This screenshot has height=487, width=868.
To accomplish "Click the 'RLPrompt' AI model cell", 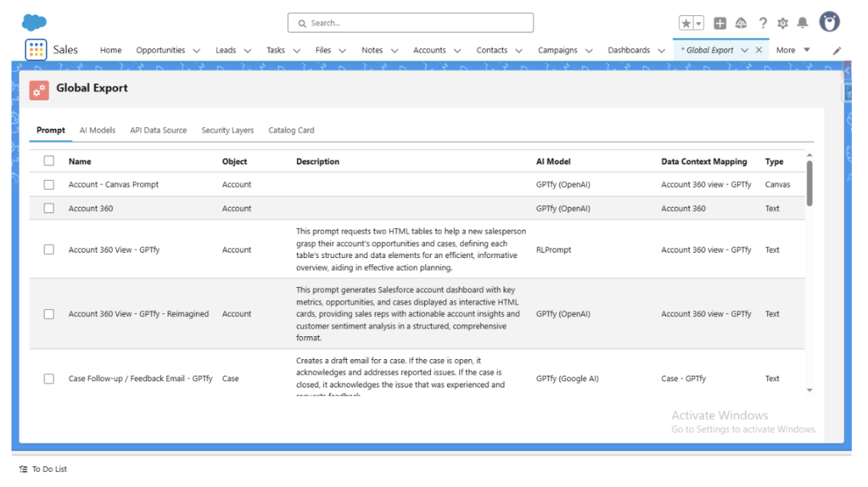I will 553,250.
